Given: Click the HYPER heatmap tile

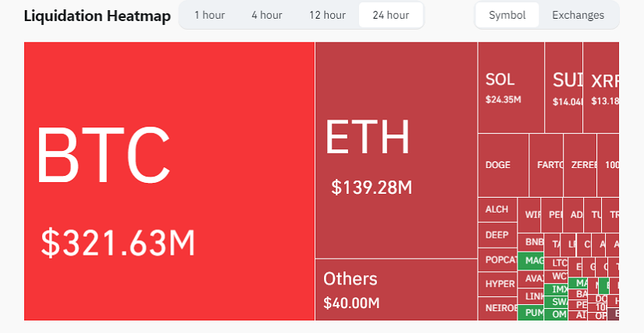Looking at the screenshot, I should [x=496, y=284].
